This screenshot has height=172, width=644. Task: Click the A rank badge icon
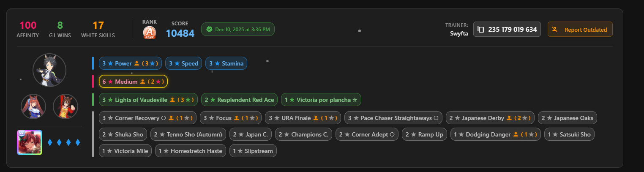(149, 33)
